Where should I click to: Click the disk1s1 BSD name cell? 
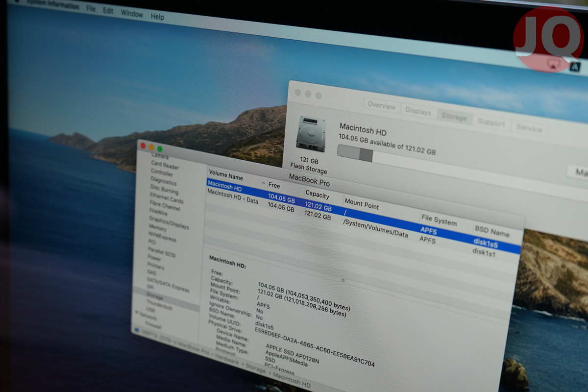pyautogui.click(x=485, y=252)
